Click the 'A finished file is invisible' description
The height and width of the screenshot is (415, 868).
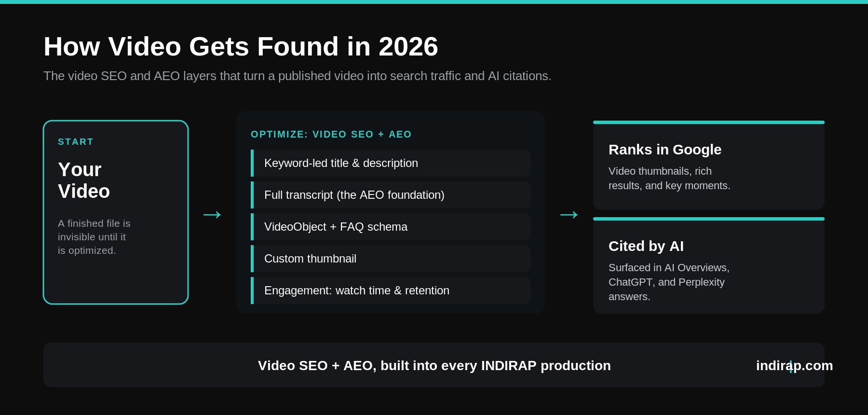click(94, 237)
